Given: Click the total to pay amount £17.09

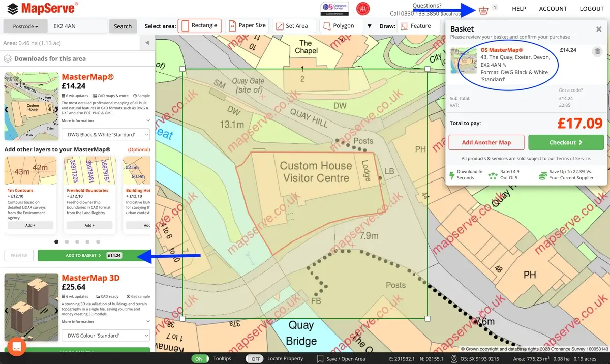Looking at the screenshot, I should (580, 123).
